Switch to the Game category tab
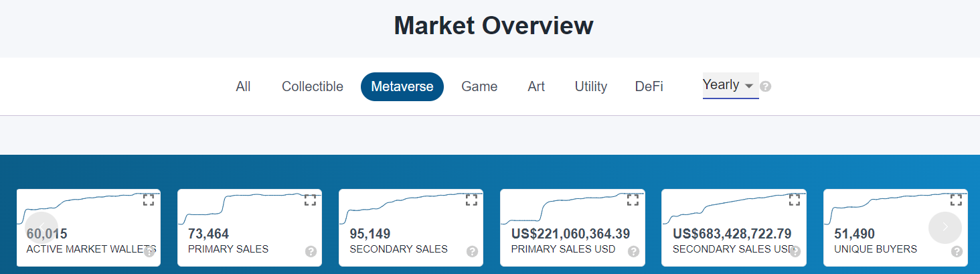980x274 pixels. click(479, 86)
